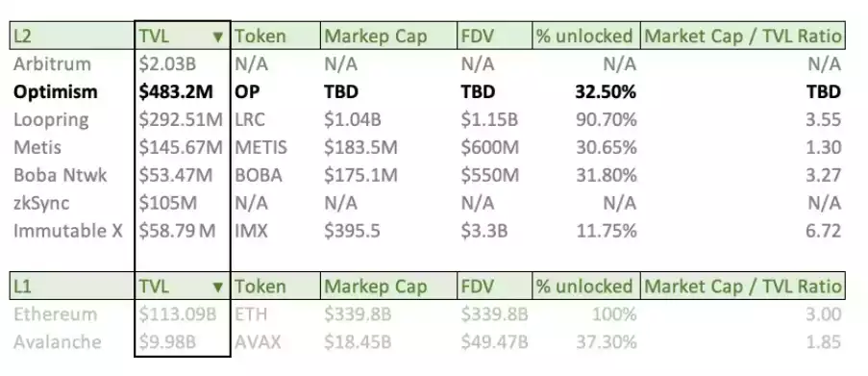Select the L2 header cell
868x376 pixels.
[72, 37]
